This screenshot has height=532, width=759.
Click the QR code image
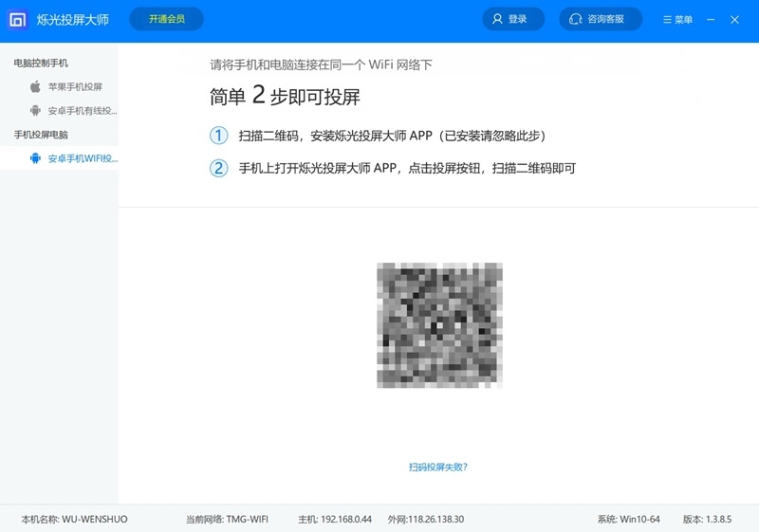point(439,325)
